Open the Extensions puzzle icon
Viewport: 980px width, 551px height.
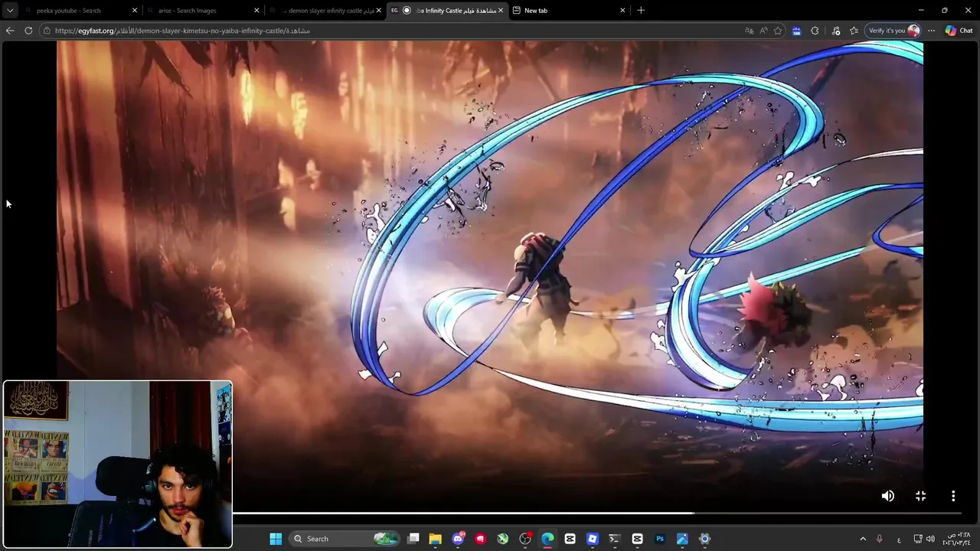(x=815, y=31)
